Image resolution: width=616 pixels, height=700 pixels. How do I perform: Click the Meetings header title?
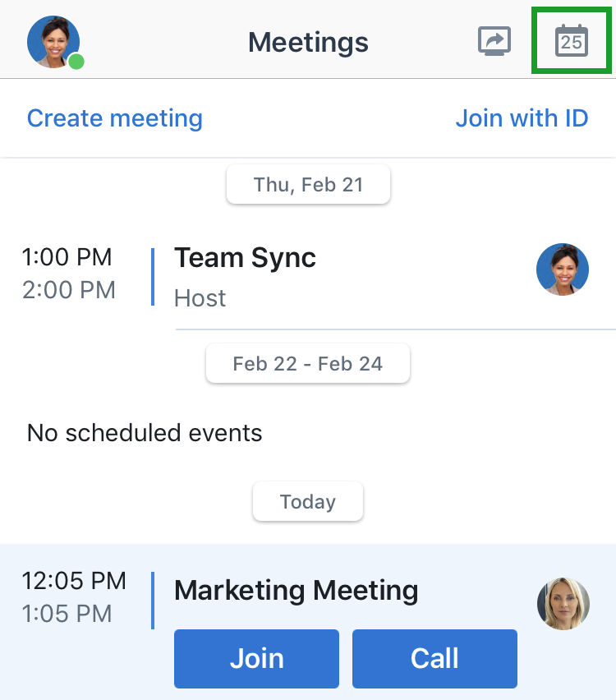(x=309, y=43)
